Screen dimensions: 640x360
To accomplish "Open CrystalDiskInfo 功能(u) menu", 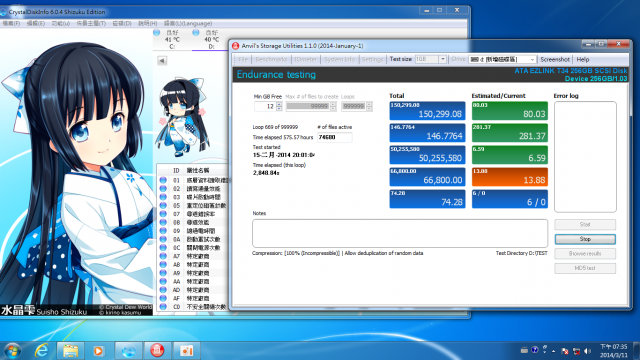I will pos(60,23).
